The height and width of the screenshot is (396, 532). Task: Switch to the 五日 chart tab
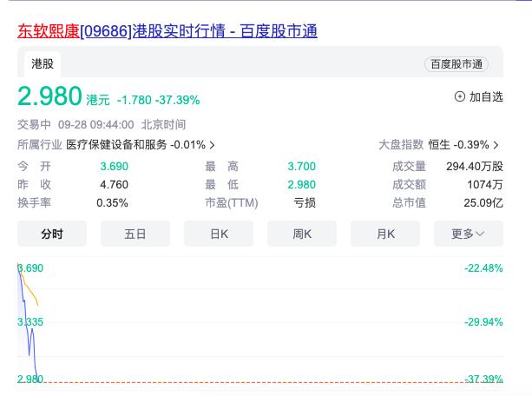pos(135,234)
